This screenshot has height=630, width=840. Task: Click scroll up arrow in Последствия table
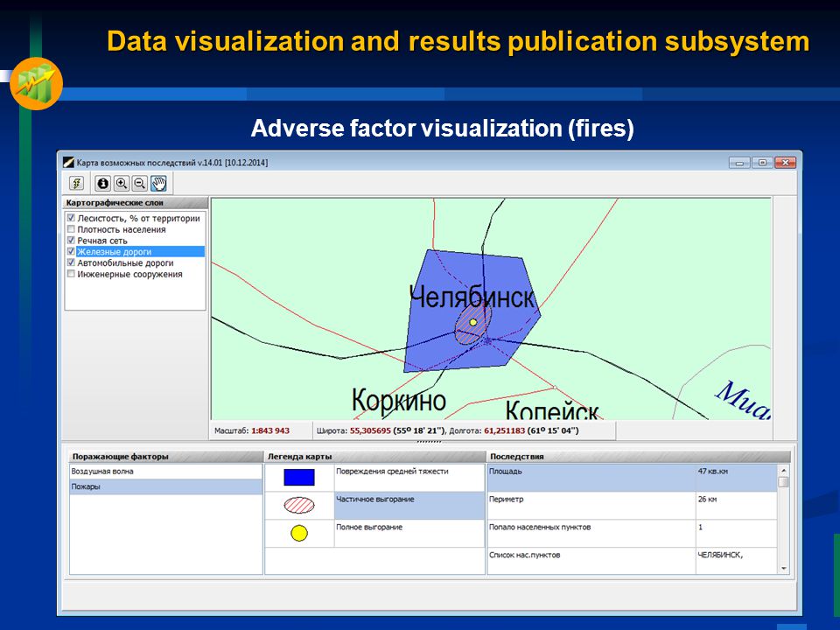click(784, 471)
